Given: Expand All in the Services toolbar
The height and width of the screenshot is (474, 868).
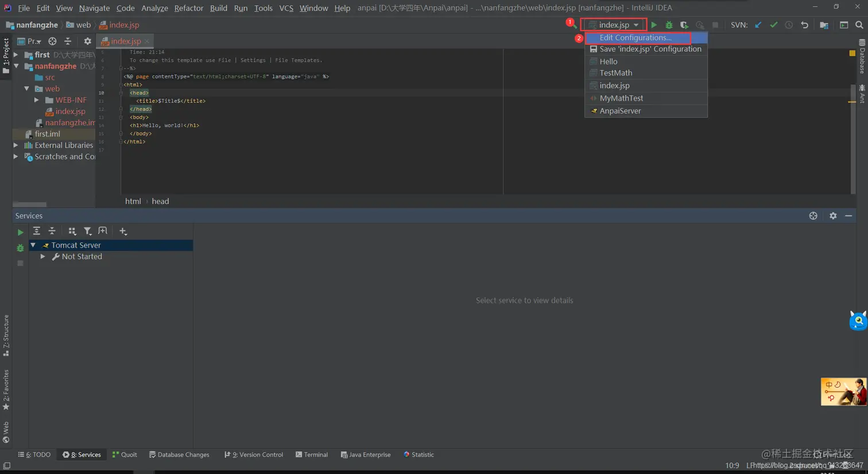Looking at the screenshot, I should [37, 231].
